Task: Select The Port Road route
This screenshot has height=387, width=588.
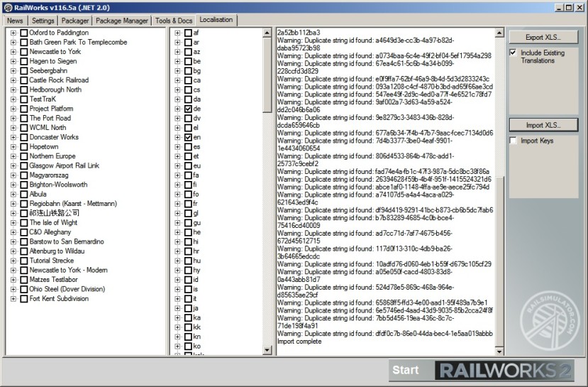Action: [x=50, y=119]
